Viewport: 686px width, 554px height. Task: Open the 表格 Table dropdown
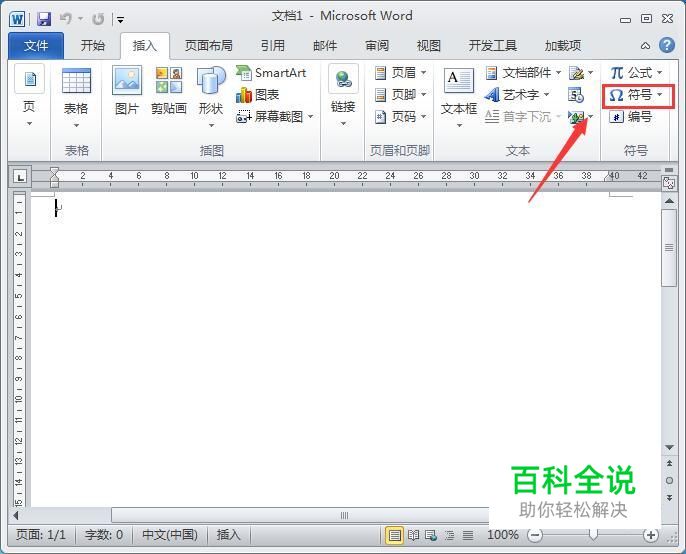coord(76,97)
